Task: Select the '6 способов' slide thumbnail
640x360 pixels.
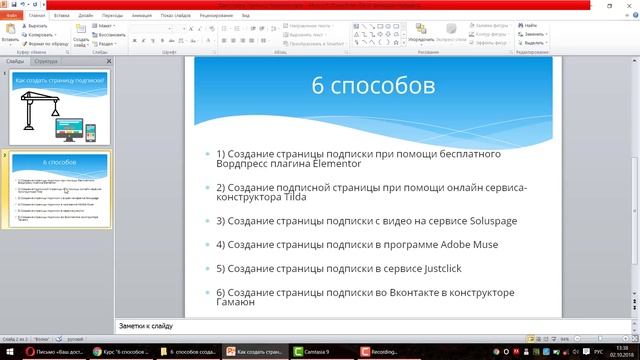Action: [x=60, y=189]
